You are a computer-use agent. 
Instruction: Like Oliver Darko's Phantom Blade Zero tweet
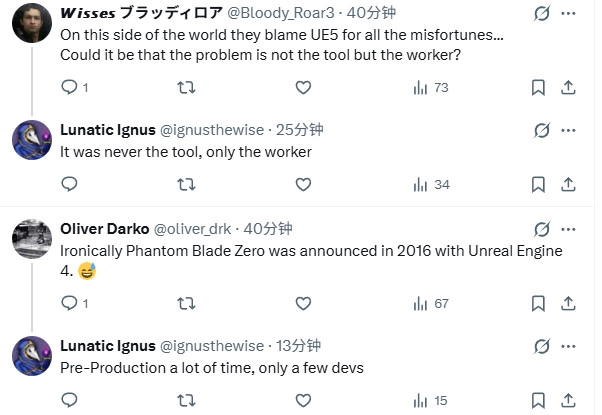(302, 303)
